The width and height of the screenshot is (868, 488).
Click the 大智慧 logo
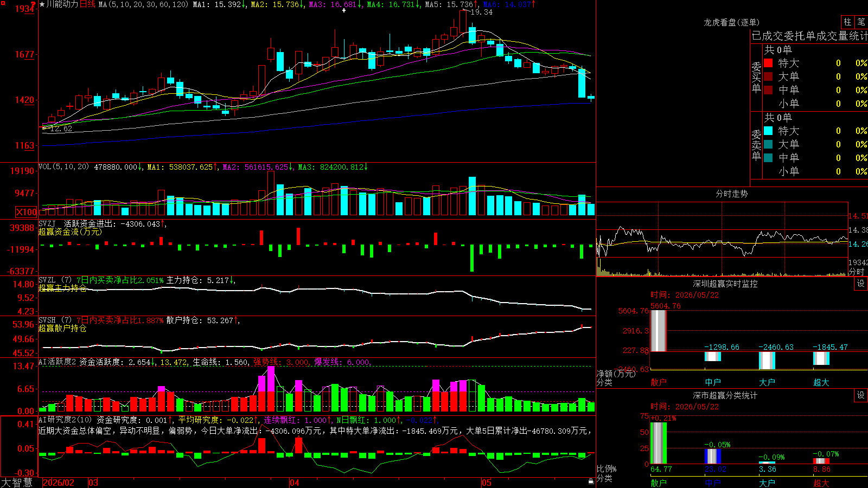[17, 483]
